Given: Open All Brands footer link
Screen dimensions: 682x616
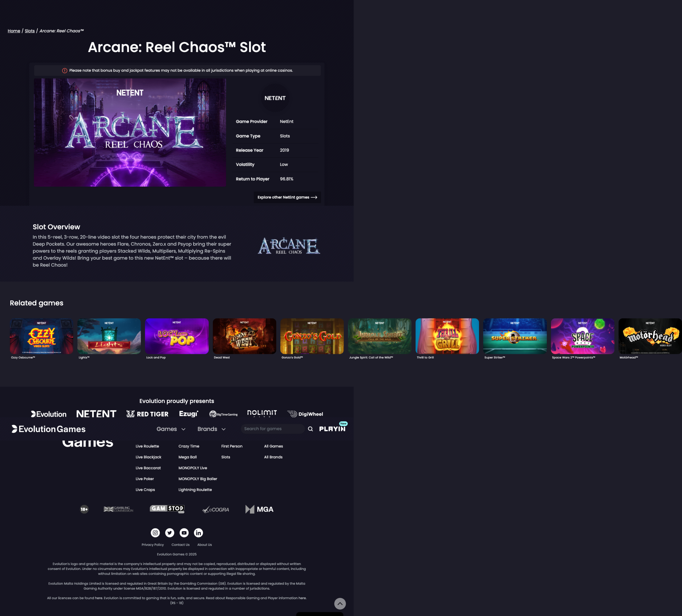Looking at the screenshot, I should [273, 457].
